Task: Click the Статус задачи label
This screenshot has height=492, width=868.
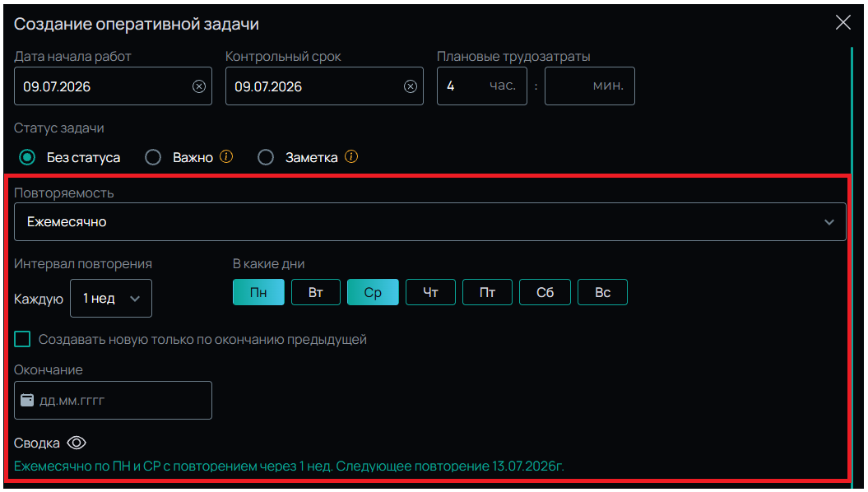Action: tap(58, 128)
